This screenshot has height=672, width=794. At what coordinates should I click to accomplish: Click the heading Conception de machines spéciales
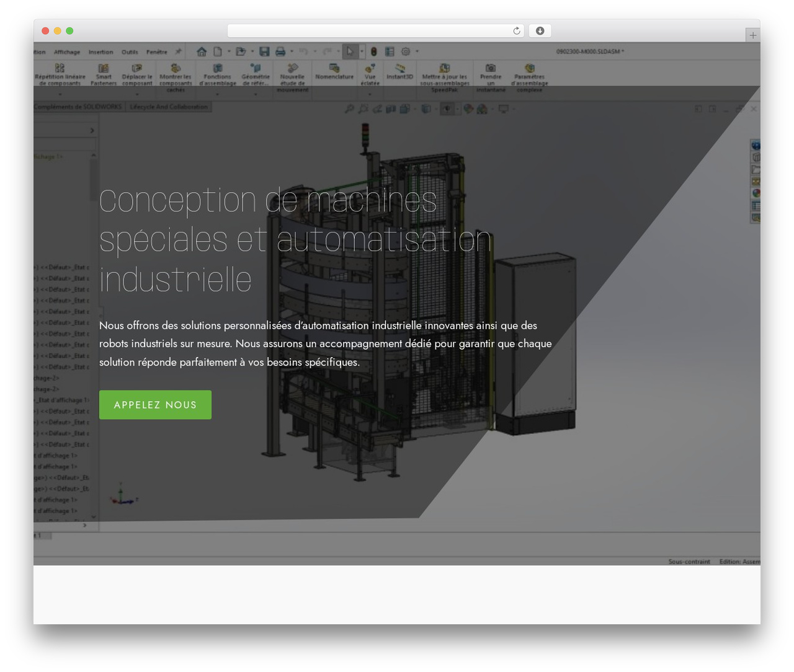(x=295, y=240)
